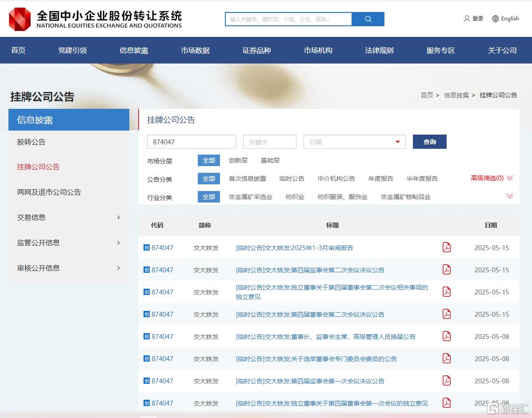Open PDF for 第四届监事会第一次会议决议公告

coord(447,380)
